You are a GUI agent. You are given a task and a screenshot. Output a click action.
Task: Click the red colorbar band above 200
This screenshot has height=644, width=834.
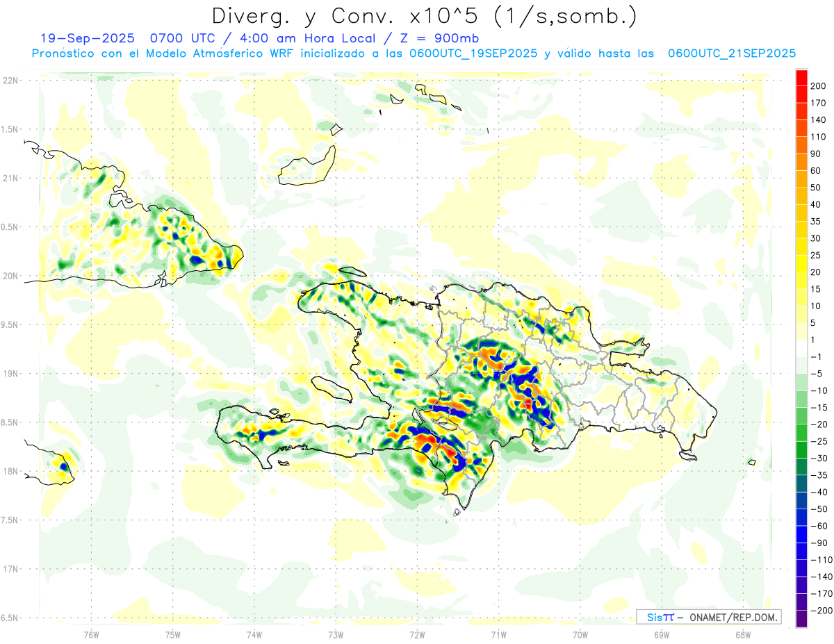pos(802,77)
